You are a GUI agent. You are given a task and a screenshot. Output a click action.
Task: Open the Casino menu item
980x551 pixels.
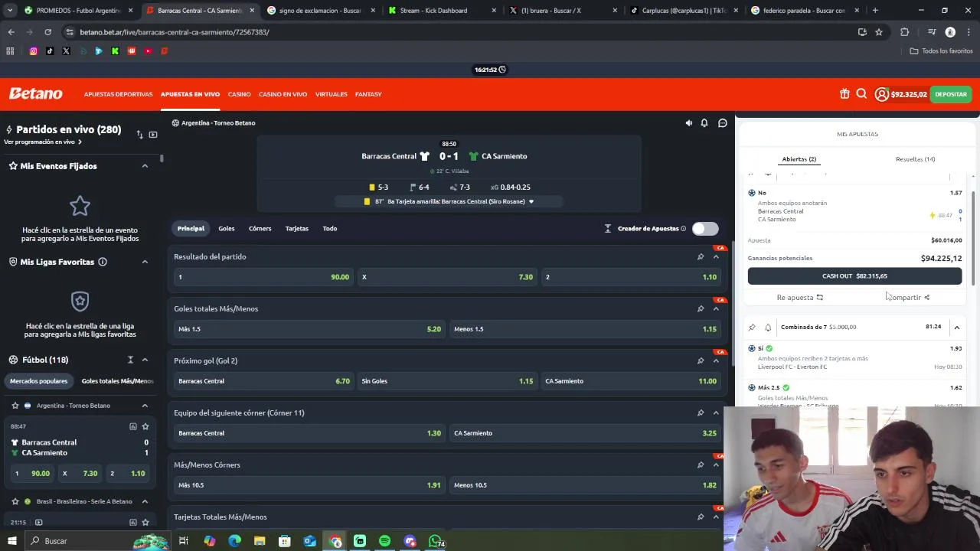[239, 94]
